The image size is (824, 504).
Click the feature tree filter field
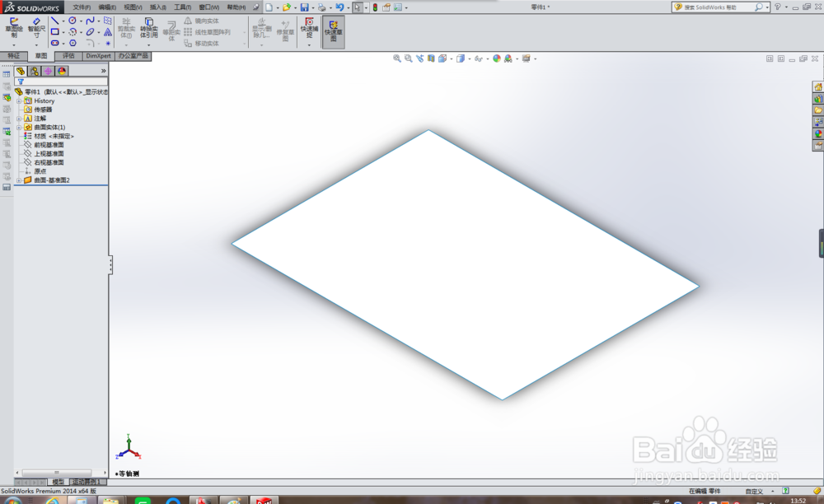[x=61, y=82]
